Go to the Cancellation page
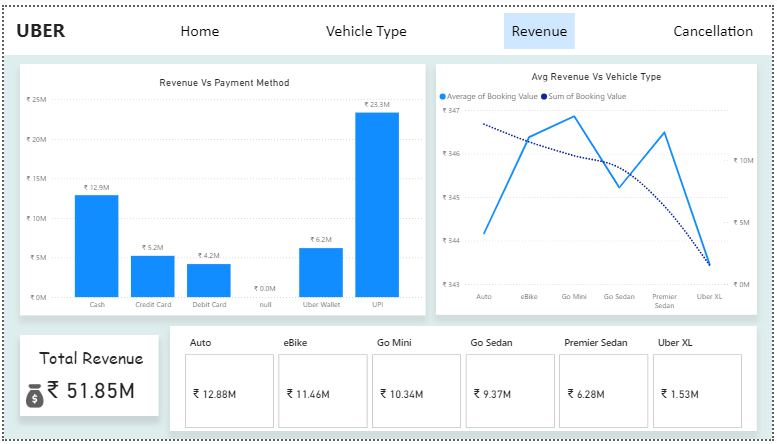This screenshot has width=777, height=444. [713, 31]
